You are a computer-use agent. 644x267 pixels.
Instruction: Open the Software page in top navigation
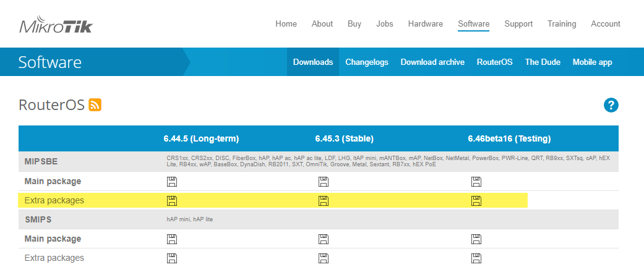pyautogui.click(x=473, y=23)
